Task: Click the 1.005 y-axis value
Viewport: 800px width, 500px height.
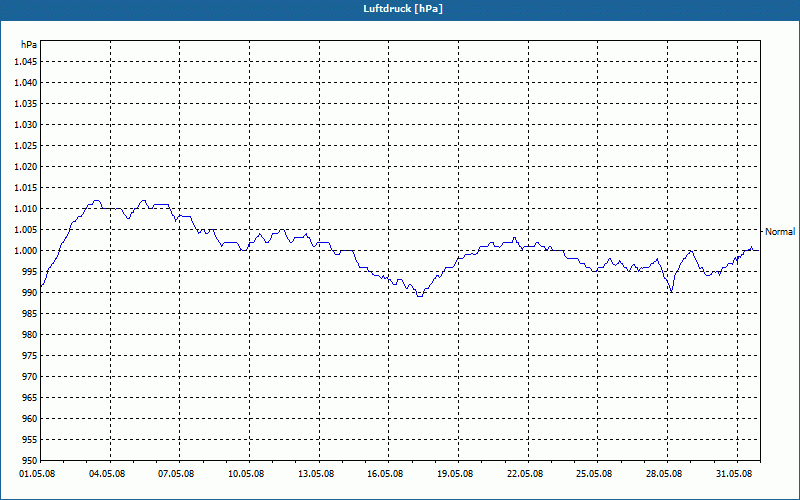Action: (26, 230)
